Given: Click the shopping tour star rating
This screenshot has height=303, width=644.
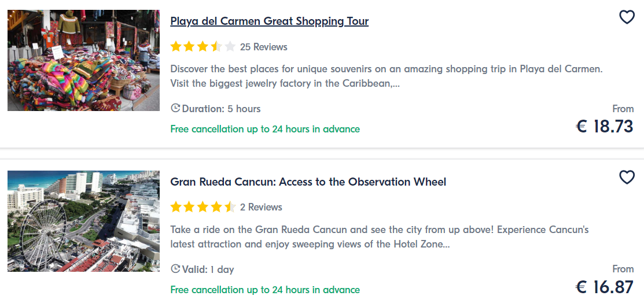Looking at the screenshot, I should tap(203, 46).
